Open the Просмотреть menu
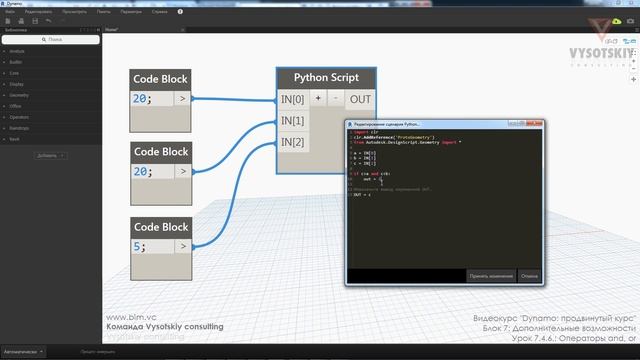 tap(74, 12)
